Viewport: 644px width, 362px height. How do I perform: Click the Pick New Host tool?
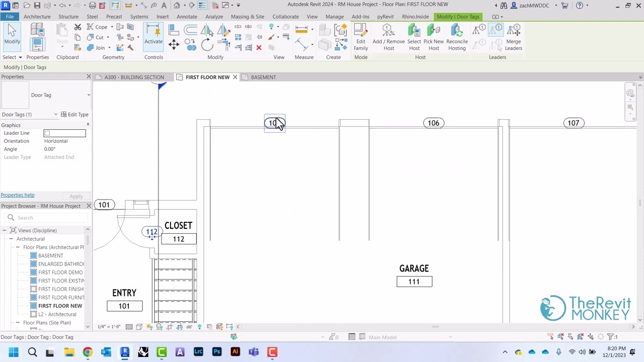434,38
